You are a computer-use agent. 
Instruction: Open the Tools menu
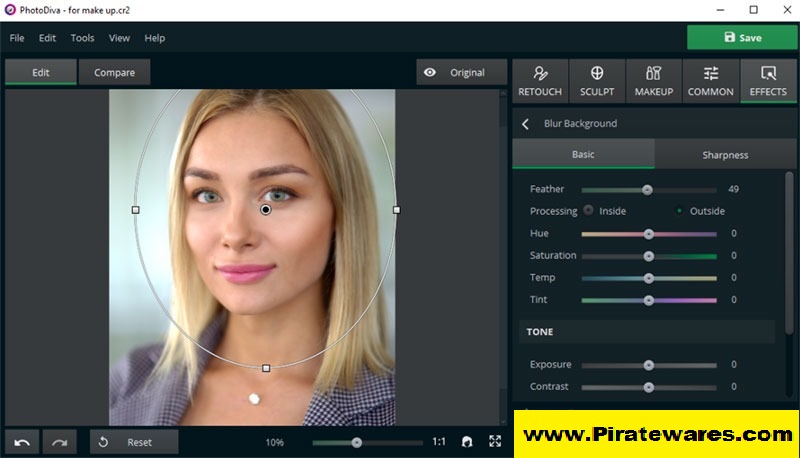82,38
